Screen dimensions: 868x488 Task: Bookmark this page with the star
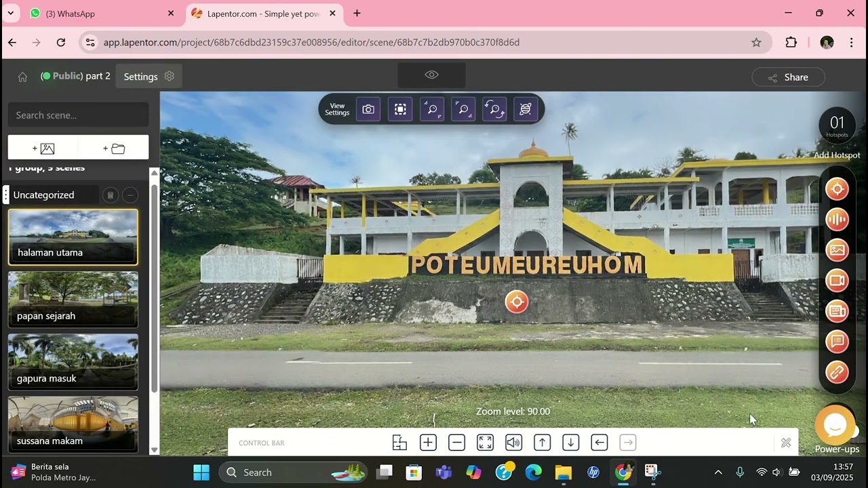coord(756,42)
